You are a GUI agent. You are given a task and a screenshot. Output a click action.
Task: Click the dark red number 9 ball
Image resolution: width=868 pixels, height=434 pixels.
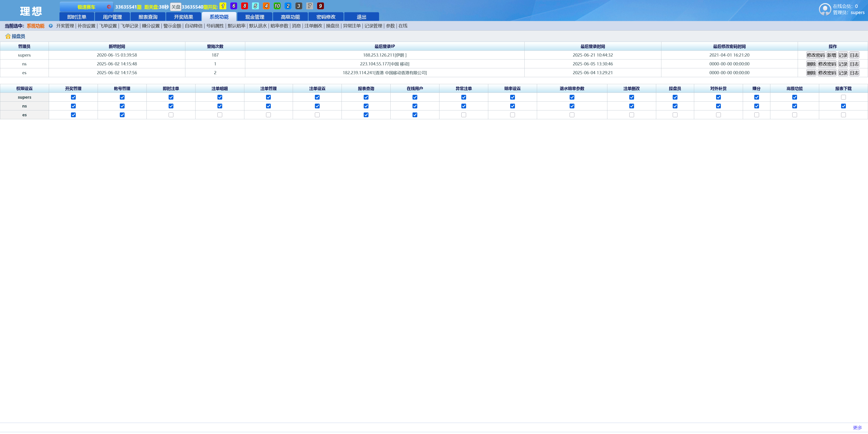(321, 6)
